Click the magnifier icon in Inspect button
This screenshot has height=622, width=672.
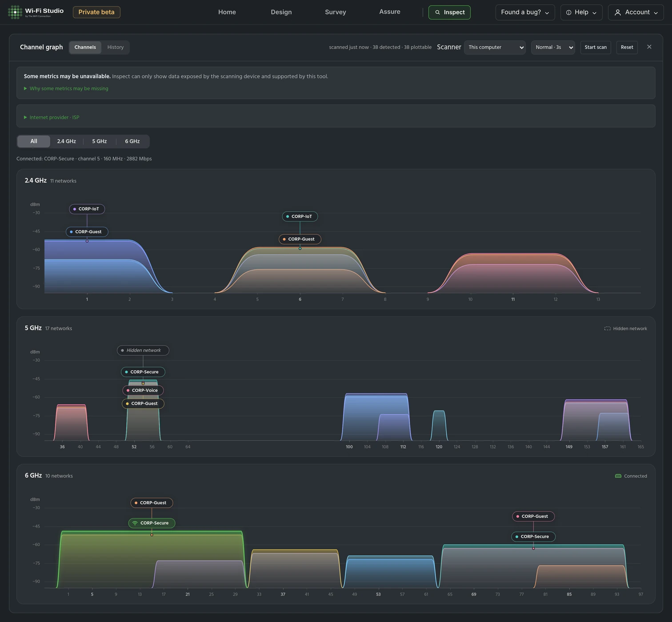[437, 12]
